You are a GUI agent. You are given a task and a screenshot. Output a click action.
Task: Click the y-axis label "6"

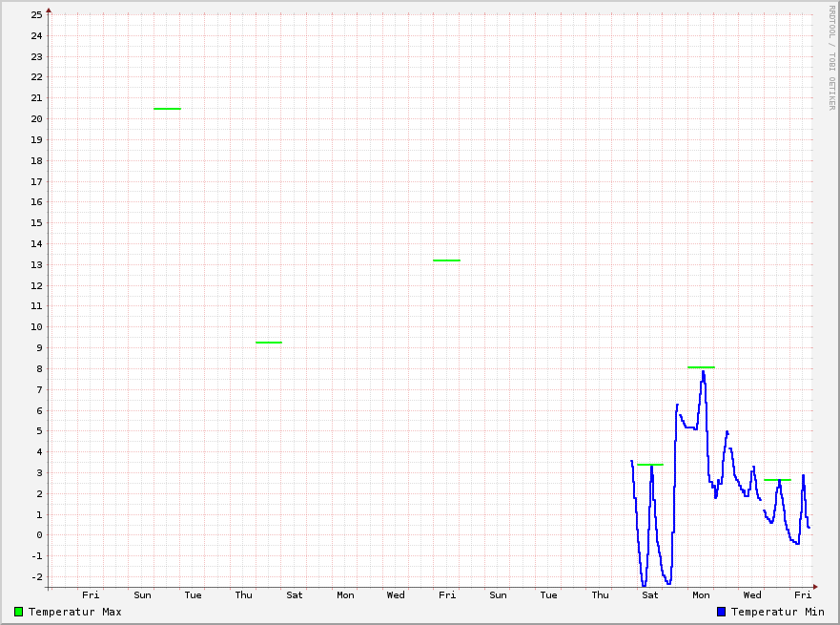(40, 410)
